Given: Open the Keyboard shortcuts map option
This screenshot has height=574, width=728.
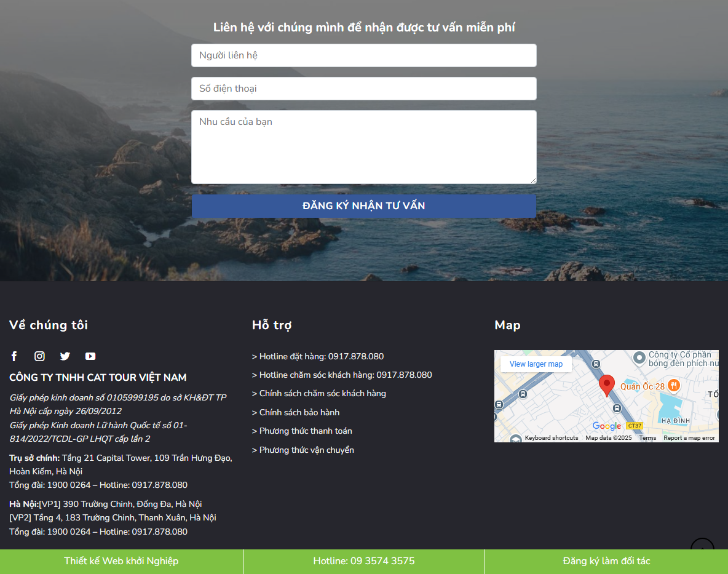Looking at the screenshot, I should click(x=552, y=437).
